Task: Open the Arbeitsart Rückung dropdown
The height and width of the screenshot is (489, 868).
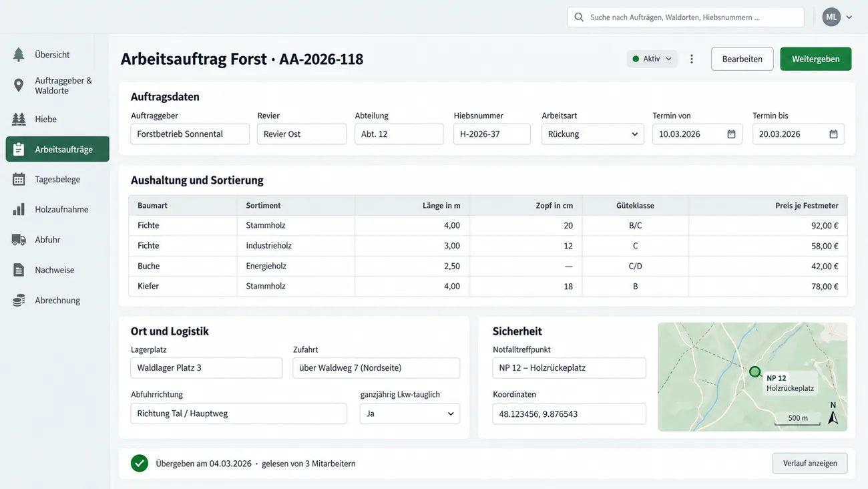Action: coord(593,134)
